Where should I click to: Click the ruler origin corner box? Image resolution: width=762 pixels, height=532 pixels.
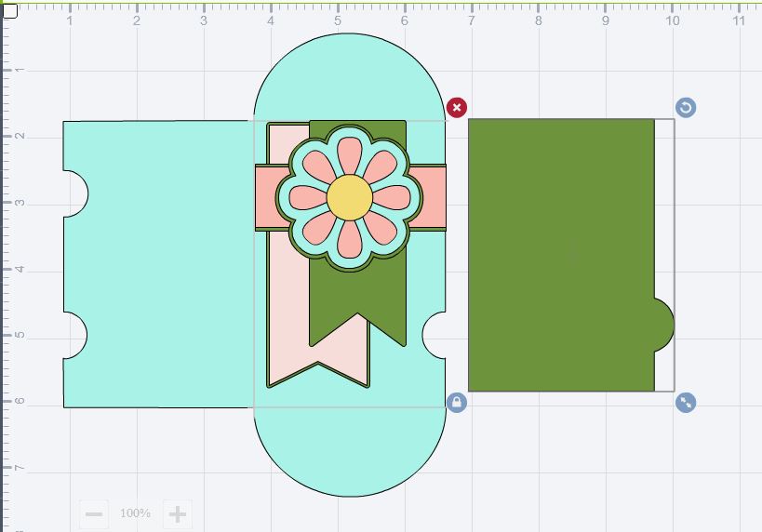click(9, 10)
